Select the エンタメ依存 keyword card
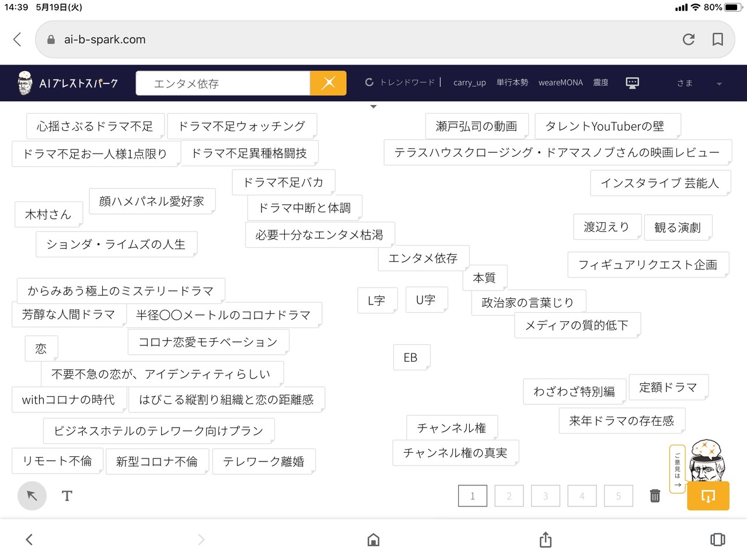This screenshot has height=560, width=747. point(423,258)
